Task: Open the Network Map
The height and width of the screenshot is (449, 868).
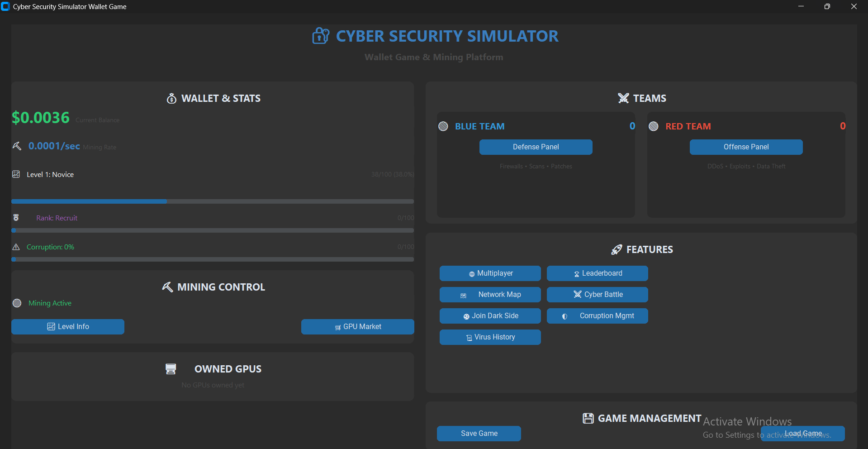Action: (490, 295)
